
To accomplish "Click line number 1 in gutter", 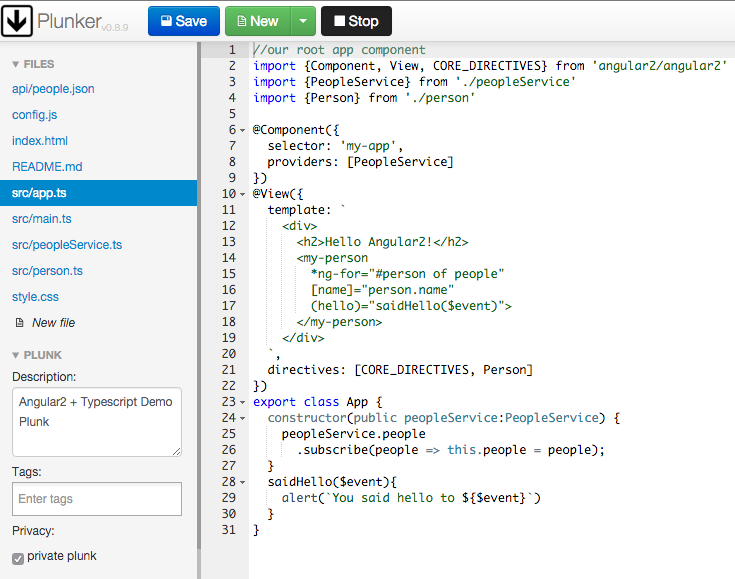I will [232, 50].
